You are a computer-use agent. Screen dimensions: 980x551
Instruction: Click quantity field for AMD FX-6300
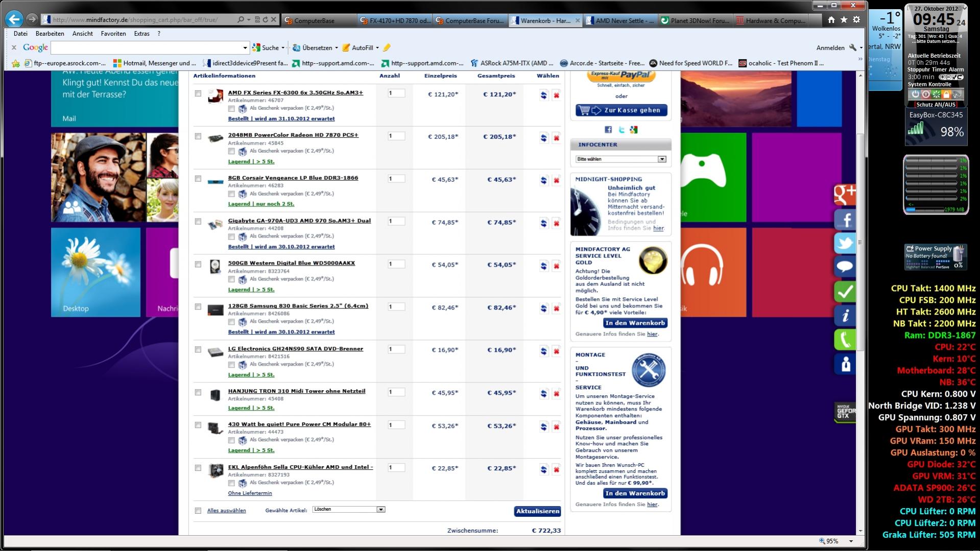pos(396,93)
